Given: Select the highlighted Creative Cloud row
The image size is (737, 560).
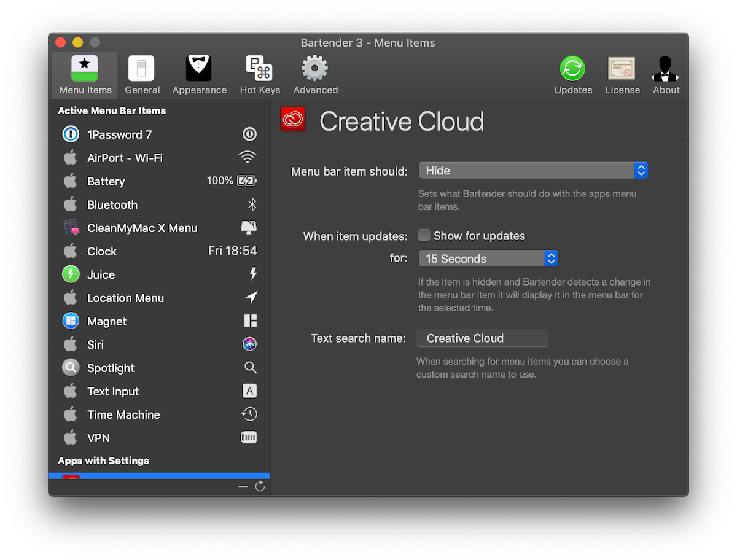Looking at the screenshot, I should coord(159,476).
